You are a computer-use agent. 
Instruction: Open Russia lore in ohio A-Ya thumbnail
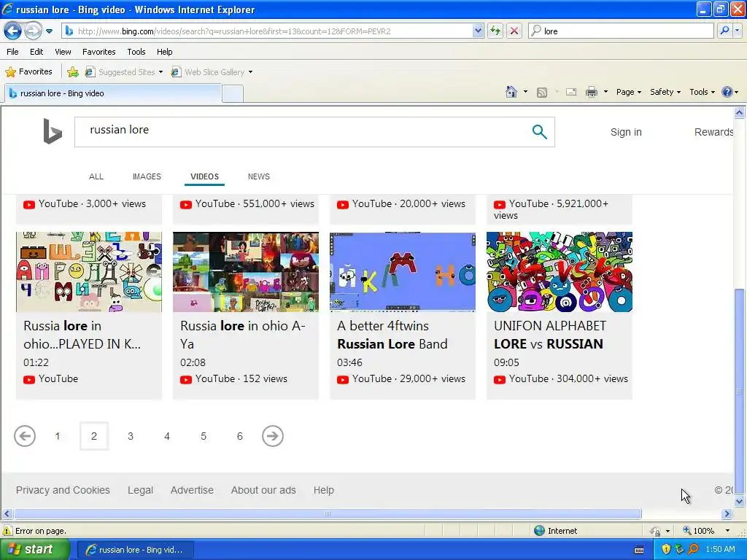pyautogui.click(x=245, y=272)
